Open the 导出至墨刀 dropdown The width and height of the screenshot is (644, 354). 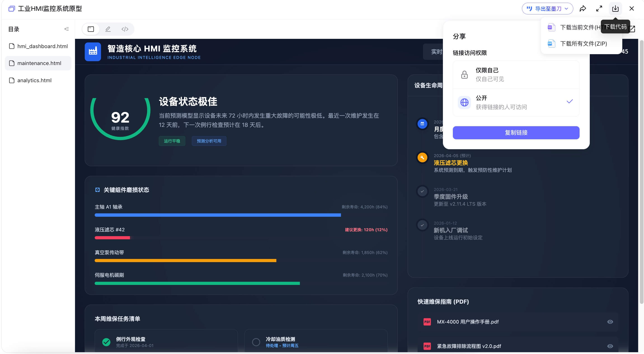click(x=547, y=8)
